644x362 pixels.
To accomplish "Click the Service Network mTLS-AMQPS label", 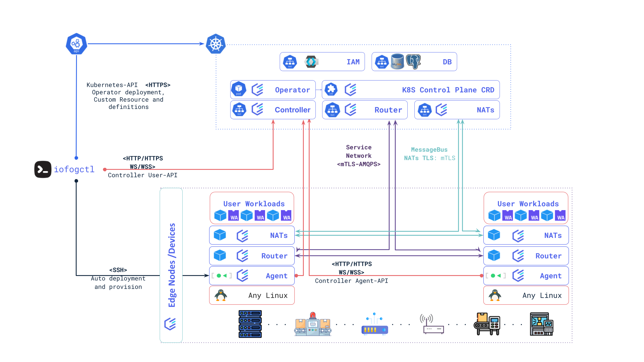I will (x=358, y=156).
